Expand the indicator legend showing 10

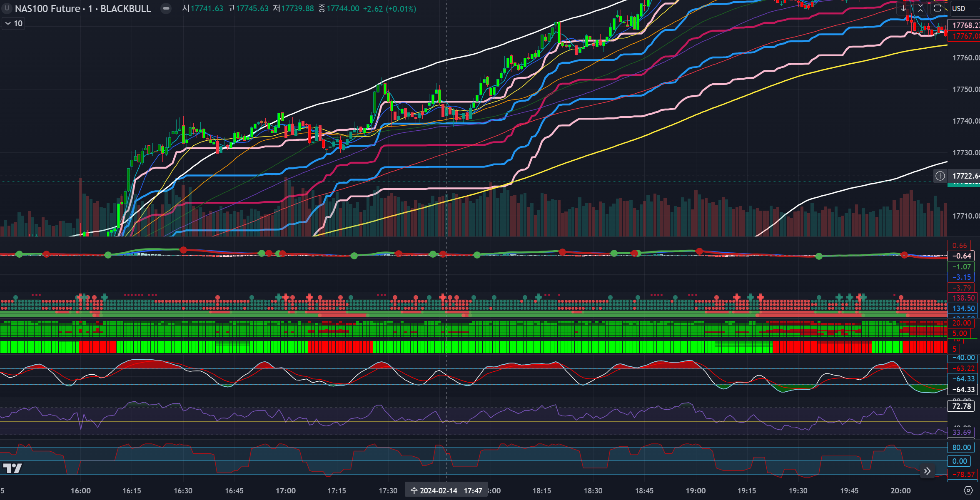[13, 24]
